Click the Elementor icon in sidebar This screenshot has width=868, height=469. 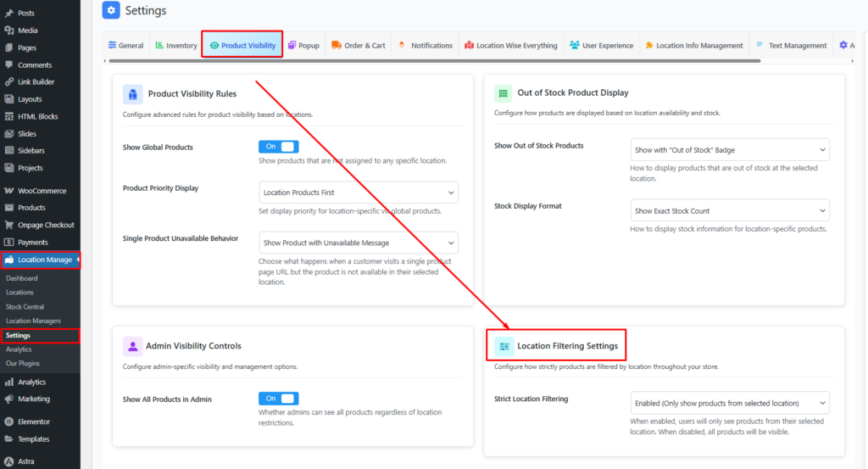point(8,422)
